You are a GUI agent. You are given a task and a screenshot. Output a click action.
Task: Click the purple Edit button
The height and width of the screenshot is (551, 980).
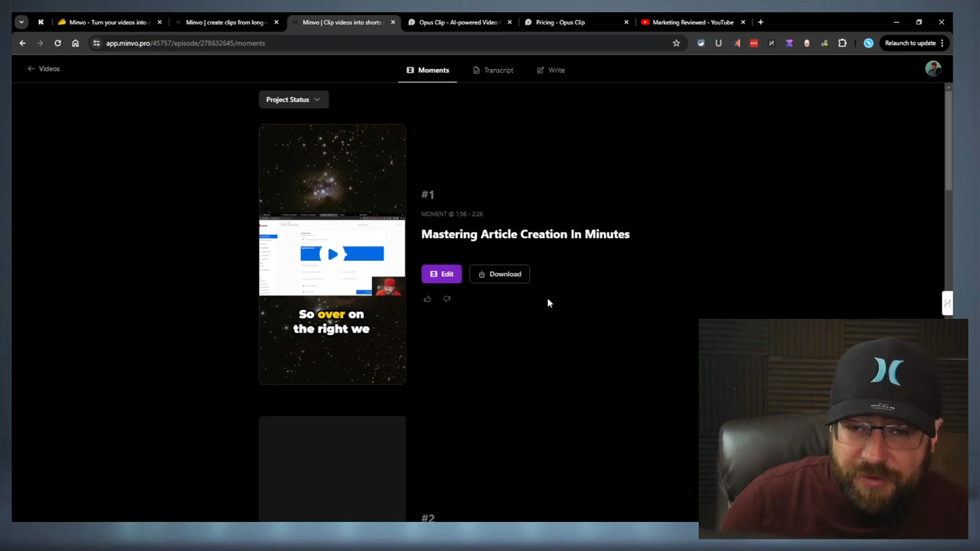click(441, 274)
